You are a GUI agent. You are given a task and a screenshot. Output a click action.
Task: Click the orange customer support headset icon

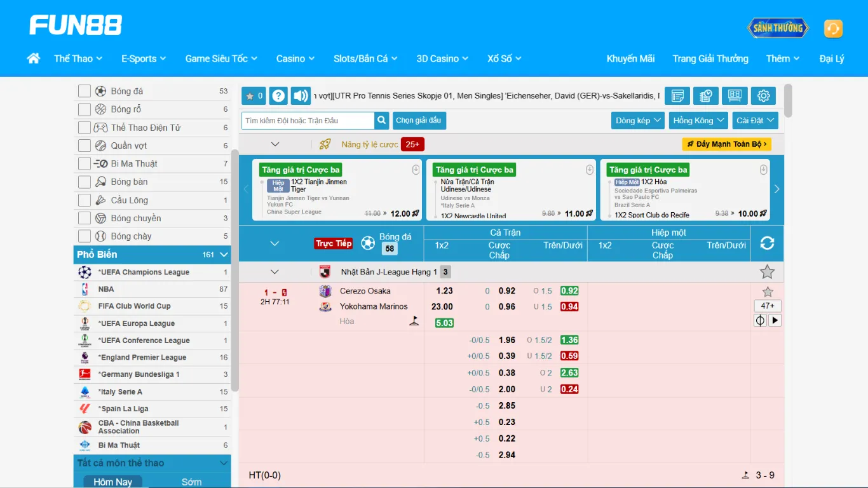click(x=832, y=29)
